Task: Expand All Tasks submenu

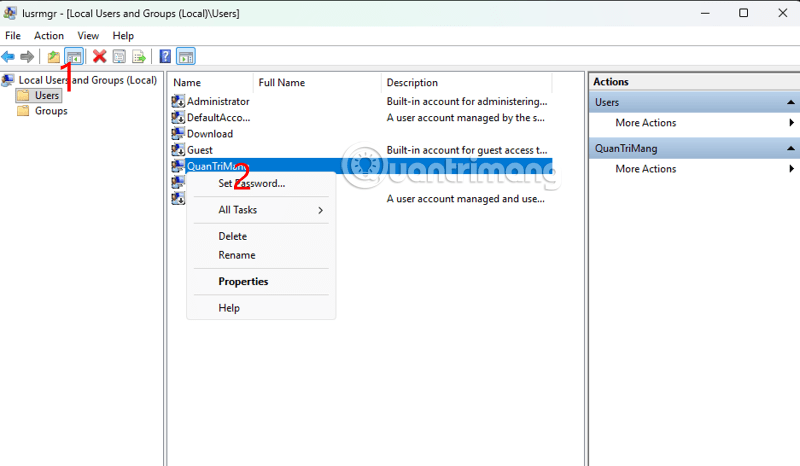Action: [261, 210]
